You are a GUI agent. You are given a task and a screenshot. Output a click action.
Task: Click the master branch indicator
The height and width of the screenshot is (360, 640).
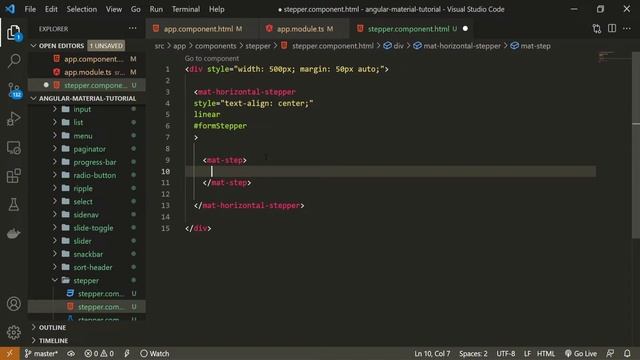(41, 353)
